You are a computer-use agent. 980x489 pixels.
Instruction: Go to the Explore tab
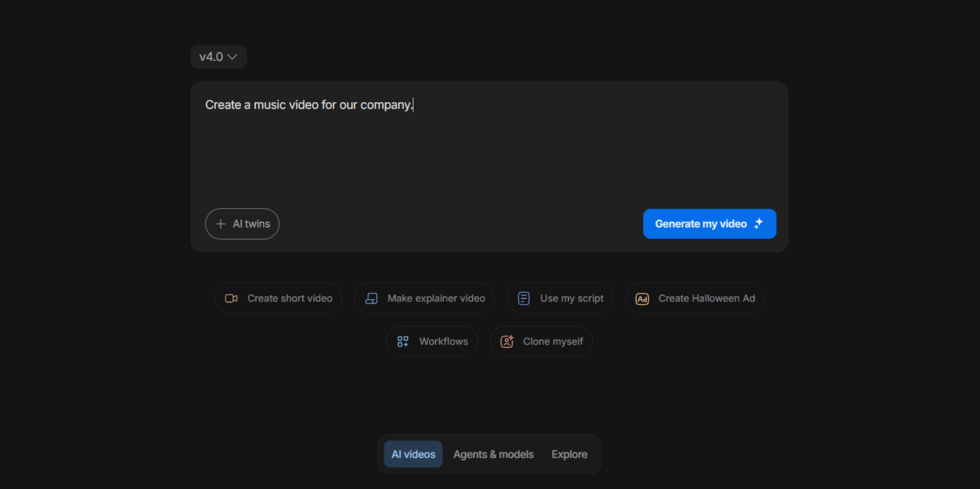coord(569,455)
